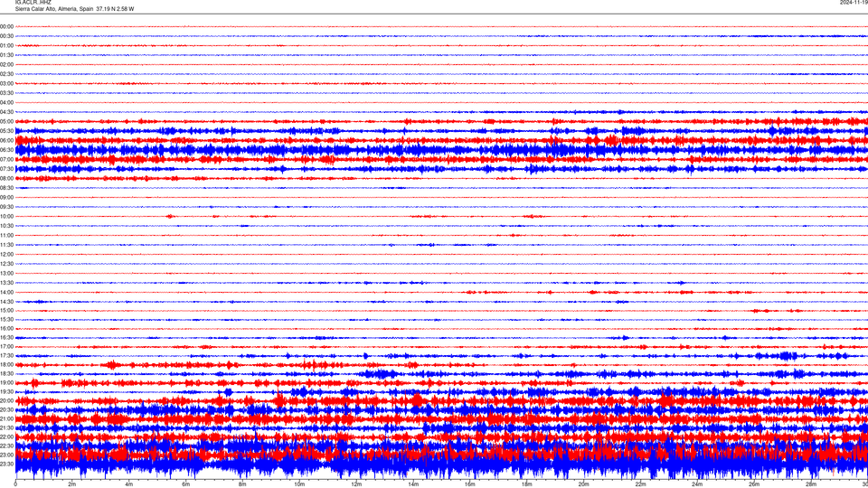Select the 03:30 row label
868x488 pixels.
coord(6,93)
